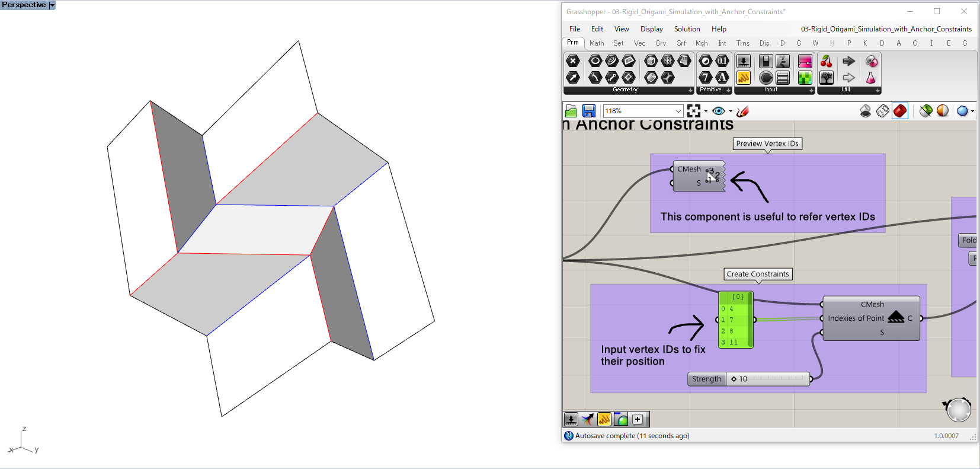The height and width of the screenshot is (469, 980).
Task: Open the Solution menu
Action: (x=687, y=29)
